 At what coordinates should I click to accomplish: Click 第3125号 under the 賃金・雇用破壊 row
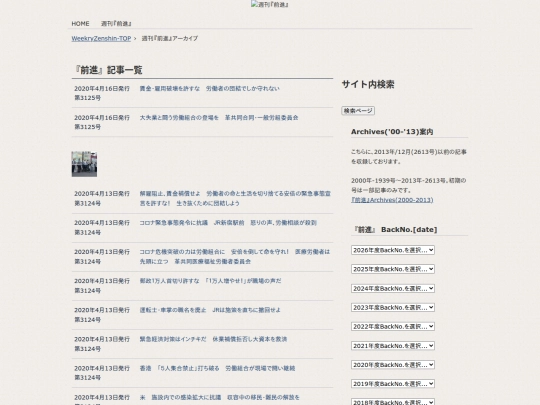tap(87, 98)
